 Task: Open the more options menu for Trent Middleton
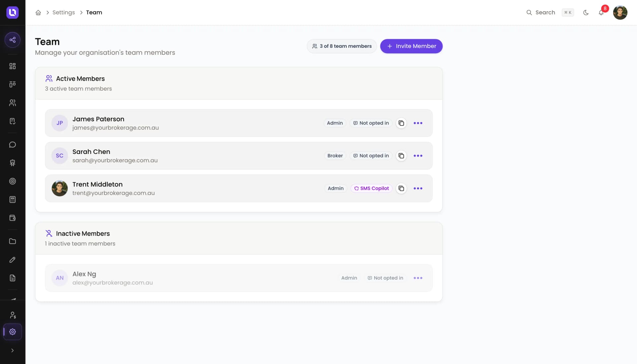(418, 188)
